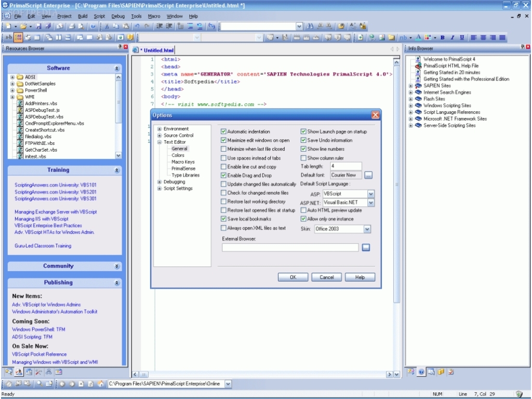The width and height of the screenshot is (532, 399).
Task: Apply Underline formatting from the toolbar
Action: click(462, 37)
